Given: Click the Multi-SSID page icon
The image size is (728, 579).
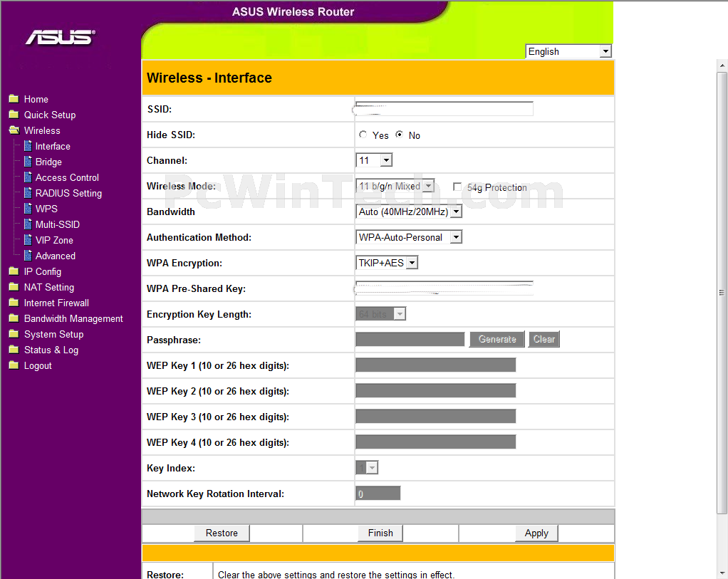Looking at the screenshot, I should click(x=28, y=224).
